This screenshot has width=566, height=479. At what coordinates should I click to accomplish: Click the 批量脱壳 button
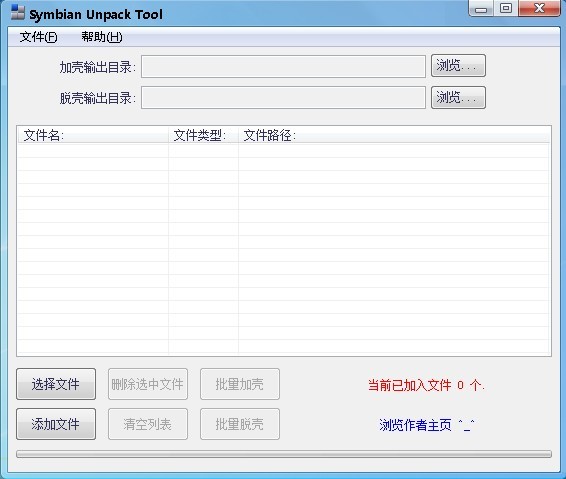tap(240, 424)
